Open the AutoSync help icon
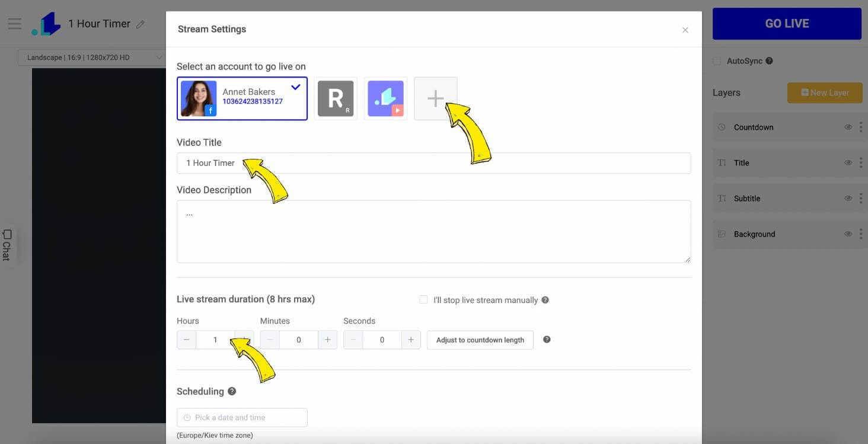The width and height of the screenshot is (868, 444). coord(769,60)
